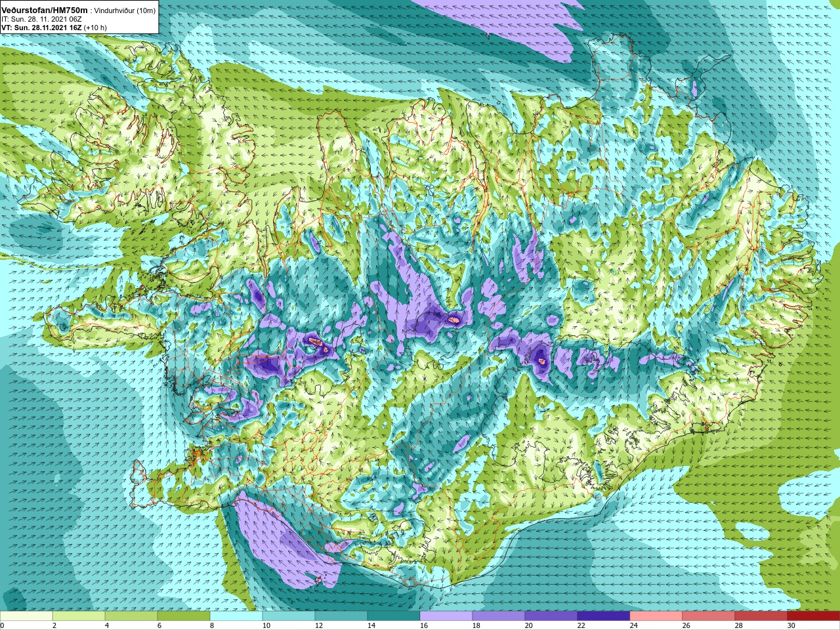Select the 14–16 dark teal legend swatch

(394, 616)
